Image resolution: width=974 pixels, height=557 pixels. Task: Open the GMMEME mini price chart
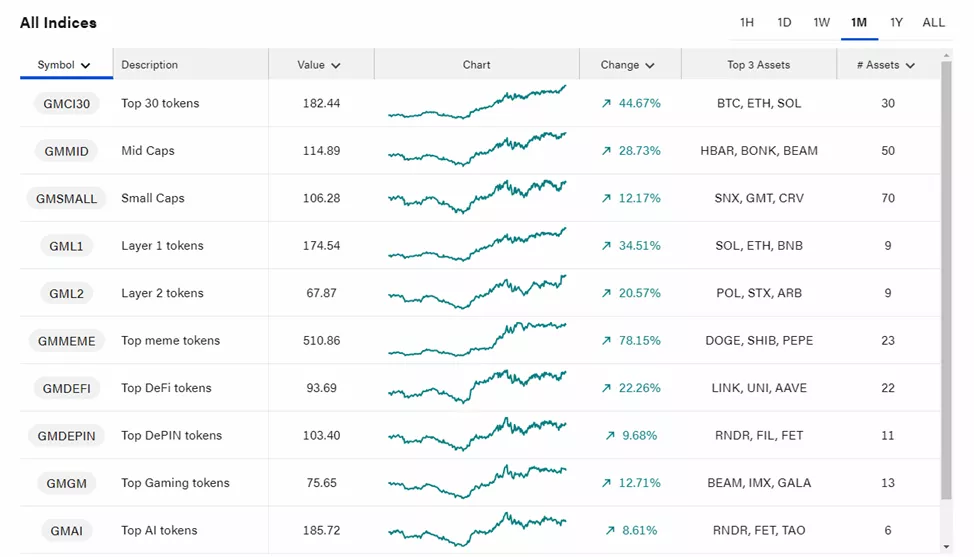point(476,340)
